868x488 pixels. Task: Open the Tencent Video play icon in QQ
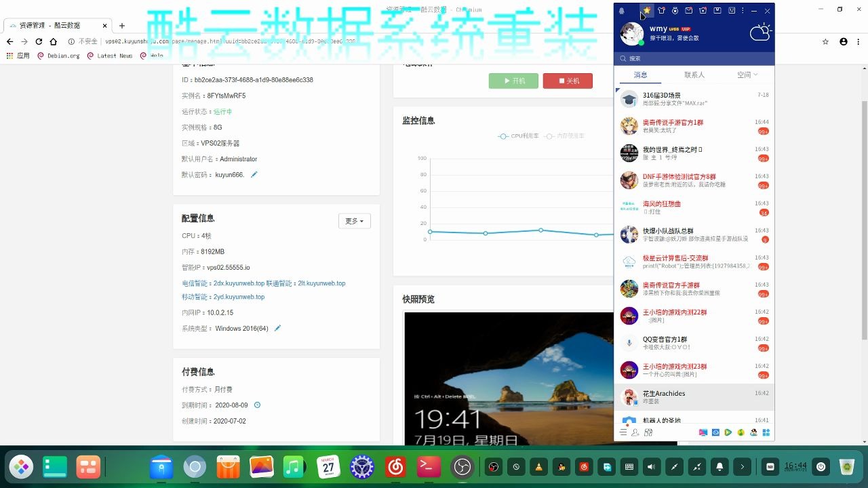tap(728, 432)
